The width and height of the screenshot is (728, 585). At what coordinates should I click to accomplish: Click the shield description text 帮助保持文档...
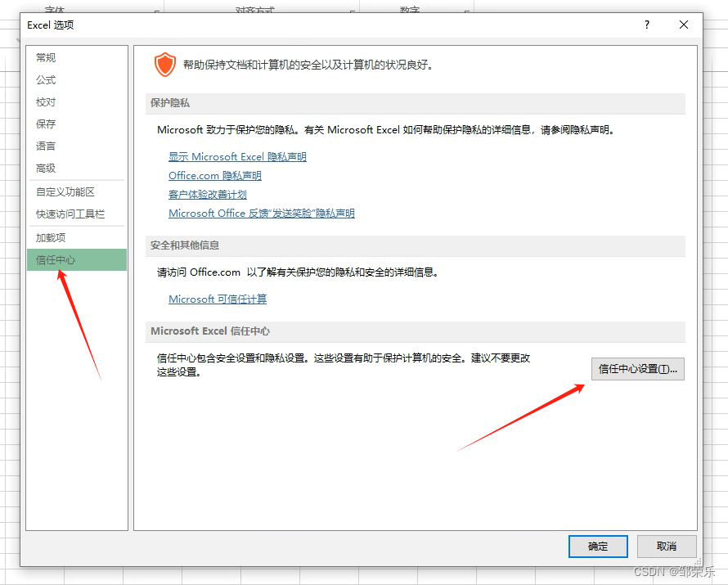[x=308, y=65]
